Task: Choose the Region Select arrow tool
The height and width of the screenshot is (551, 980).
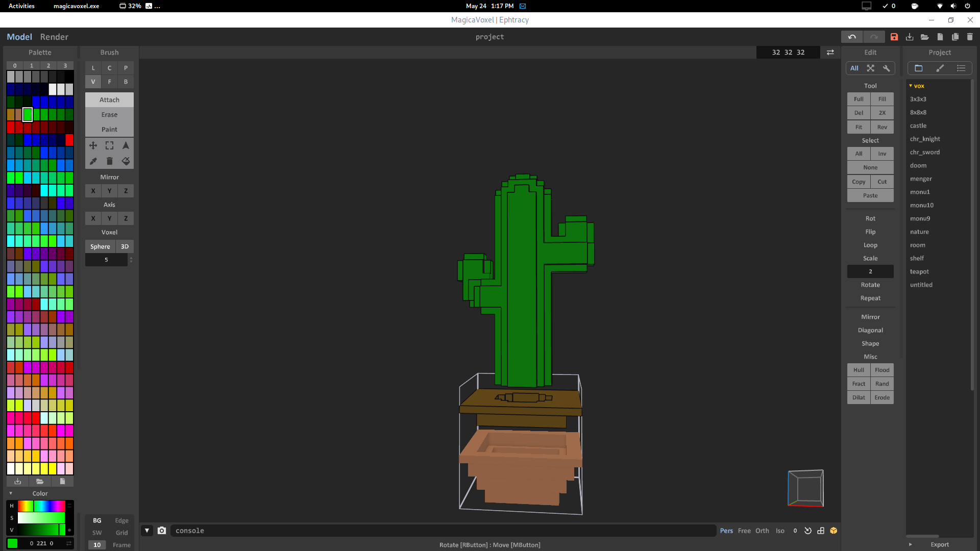Action: point(126,146)
